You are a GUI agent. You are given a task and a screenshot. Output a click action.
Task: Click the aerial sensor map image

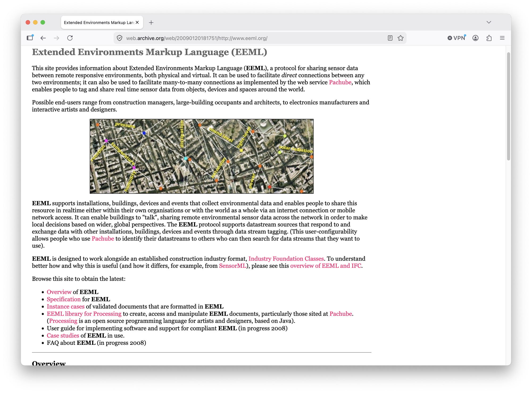pos(202,156)
